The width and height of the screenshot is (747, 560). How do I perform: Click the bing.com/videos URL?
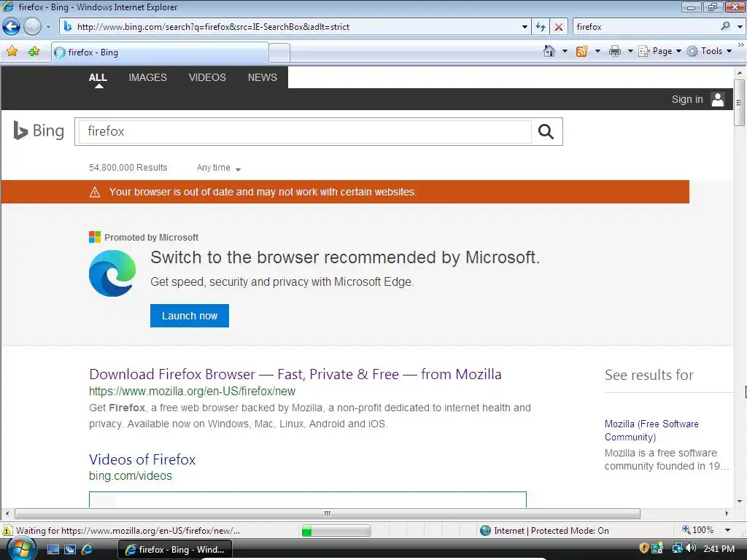pos(130,475)
